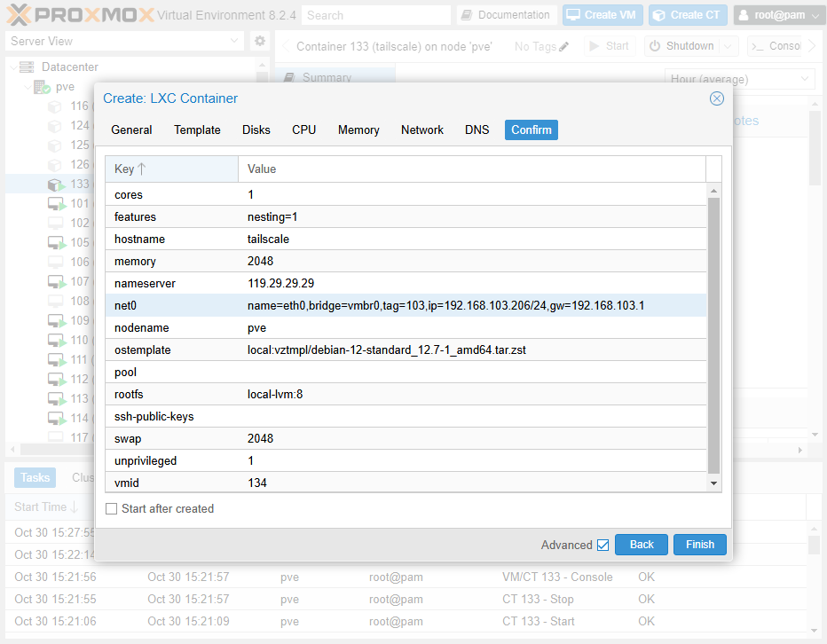Click the Create CT button
The height and width of the screenshot is (644, 827).
tap(688, 15)
